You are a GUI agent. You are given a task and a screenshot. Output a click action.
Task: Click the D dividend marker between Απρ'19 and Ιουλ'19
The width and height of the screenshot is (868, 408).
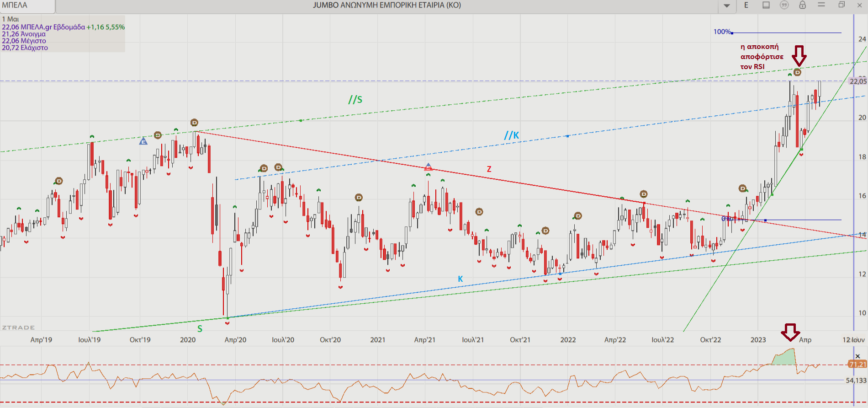point(59,181)
